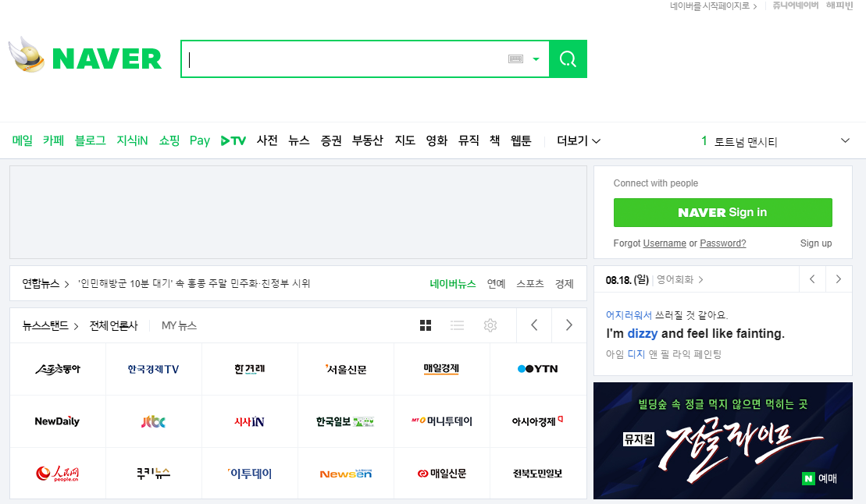
Task: Show next newsstand press page
Action: (x=568, y=325)
